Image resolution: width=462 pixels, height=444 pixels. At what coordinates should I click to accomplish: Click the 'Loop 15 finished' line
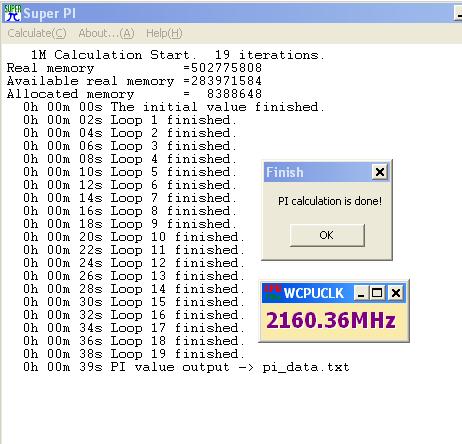(134, 302)
